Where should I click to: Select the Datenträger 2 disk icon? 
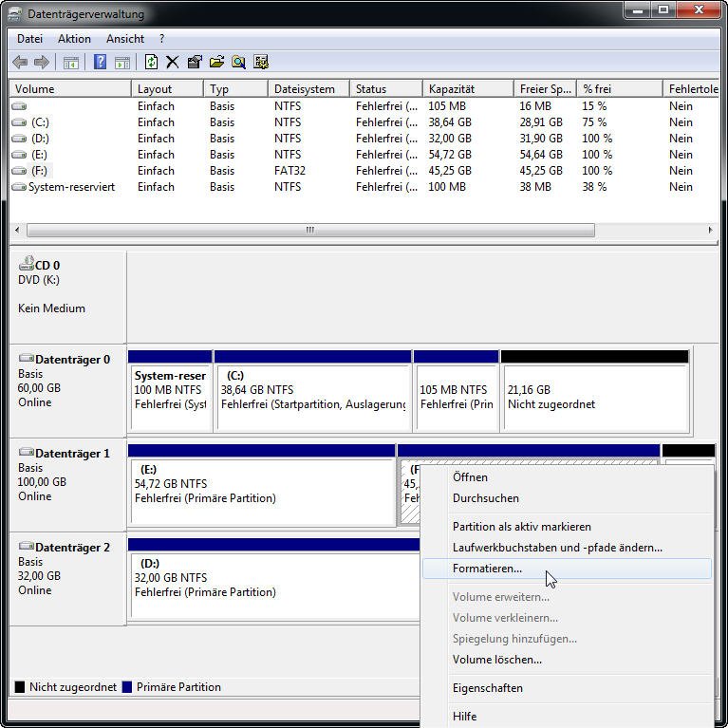click(26, 547)
